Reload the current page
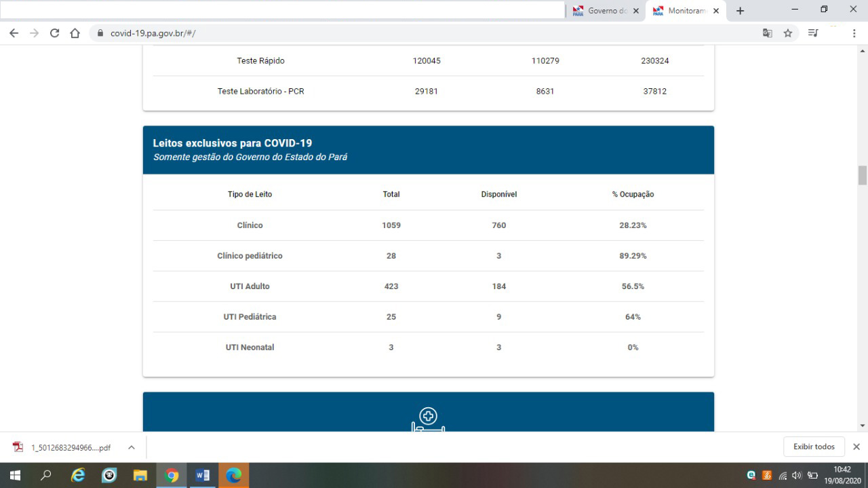The height and width of the screenshot is (488, 868). tap(54, 33)
